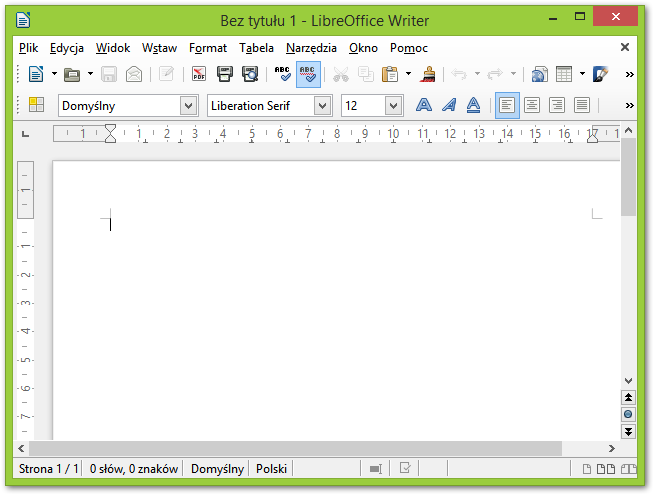Open the Okno menu
Screen dimensions: 654x495
(363, 48)
